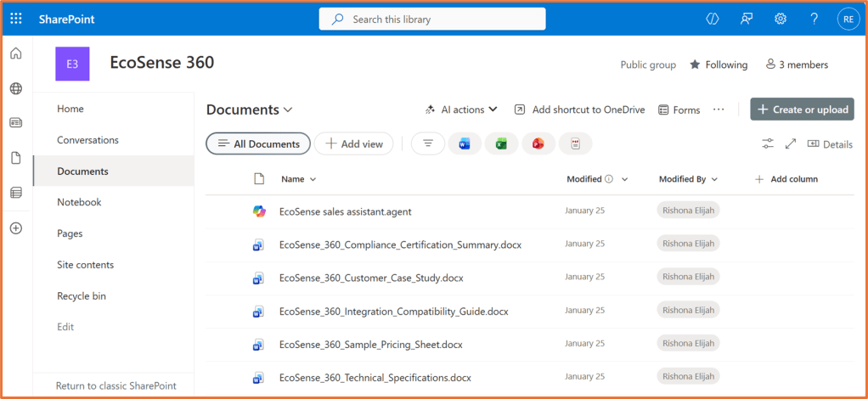The image size is (868, 399).
Task: Select Home in site navigation
Action: pyautogui.click(x=70, y=109)
